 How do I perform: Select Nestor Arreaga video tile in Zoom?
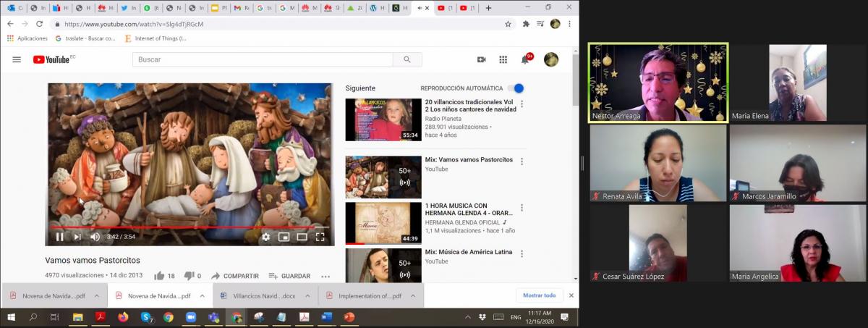click(x=658, y=83)
